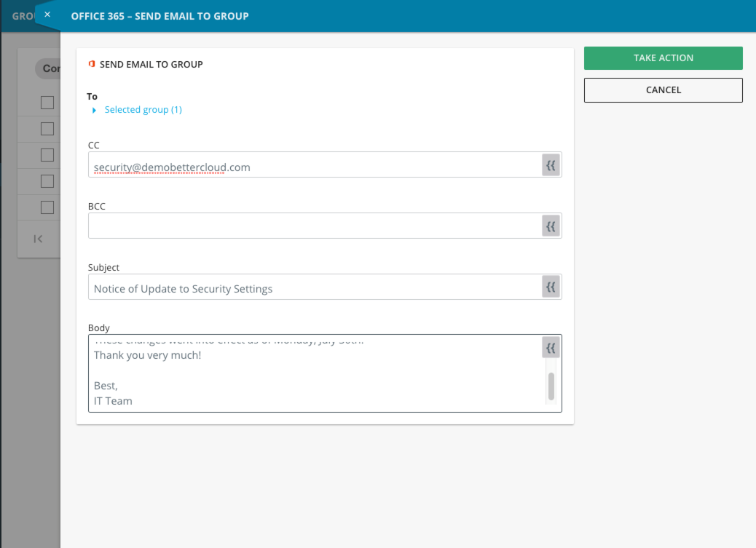Tick the third checkbox in background list
This screenshot has width=756, height=548.
[47, 155]
